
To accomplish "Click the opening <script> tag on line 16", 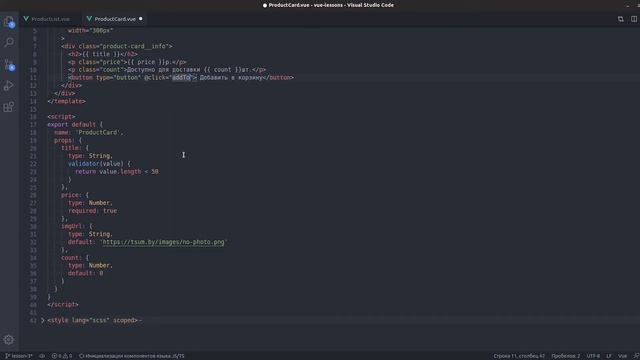I will click(x=61, y=117).
